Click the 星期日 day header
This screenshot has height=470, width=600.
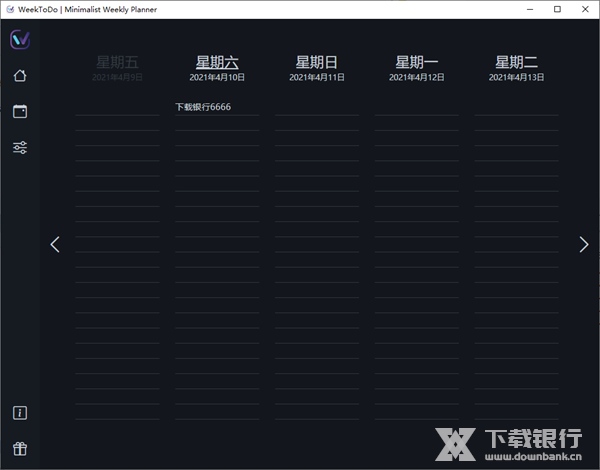tap(317, 62)
